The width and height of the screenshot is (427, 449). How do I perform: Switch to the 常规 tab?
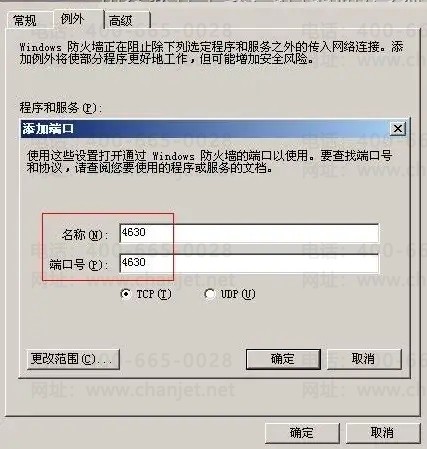pyautogui.click(x=27, y=21)
